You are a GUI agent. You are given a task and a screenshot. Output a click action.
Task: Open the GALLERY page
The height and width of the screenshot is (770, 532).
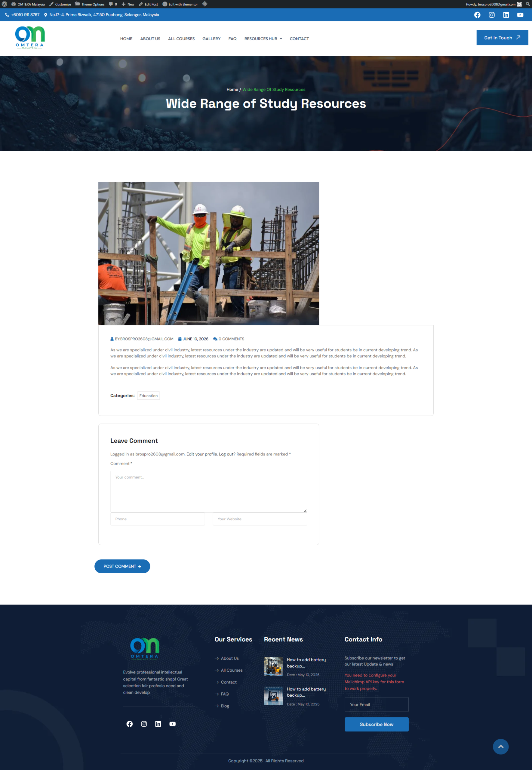click(x=211, y=39)
